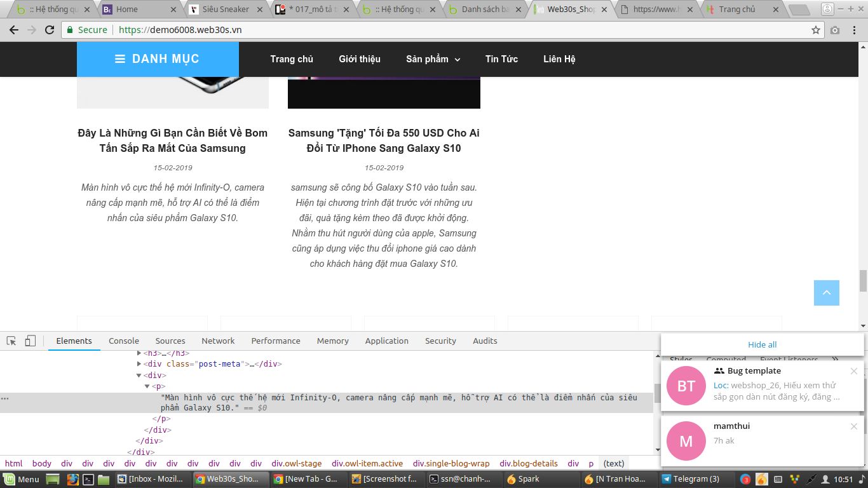Open the DANH MỤC hamburger menu
Viewport: 868px width, 488px height.
point(158,59)
